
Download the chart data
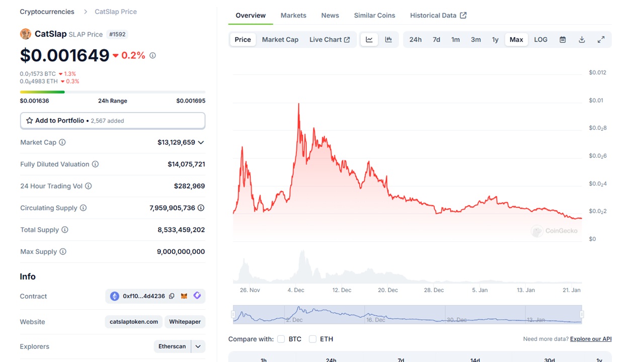coord(582,40)
